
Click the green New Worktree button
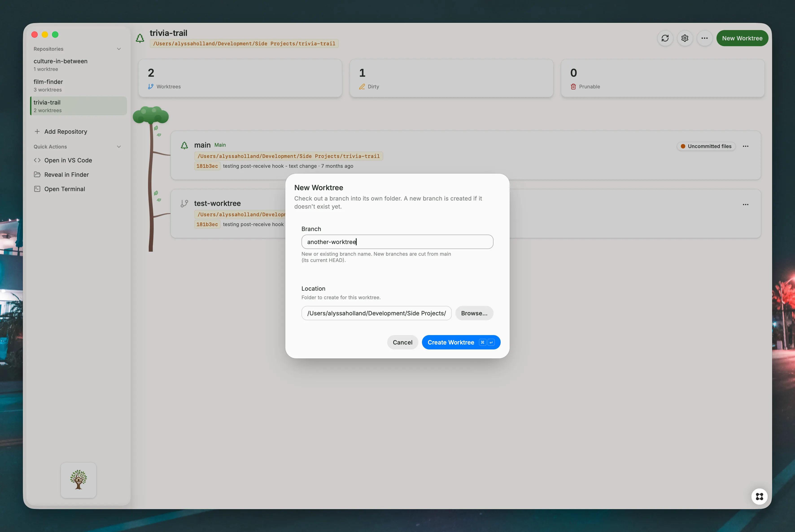coord(742,38)
